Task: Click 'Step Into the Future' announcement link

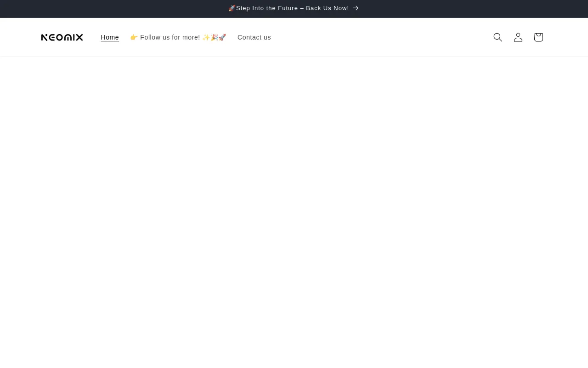Action: 266,8
